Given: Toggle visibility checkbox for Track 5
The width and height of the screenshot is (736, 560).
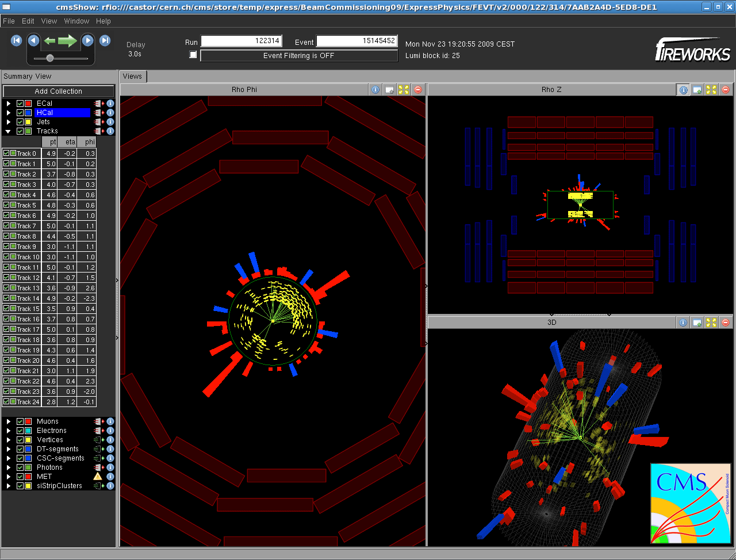Looking at the screenshot, I should [6, 205].
